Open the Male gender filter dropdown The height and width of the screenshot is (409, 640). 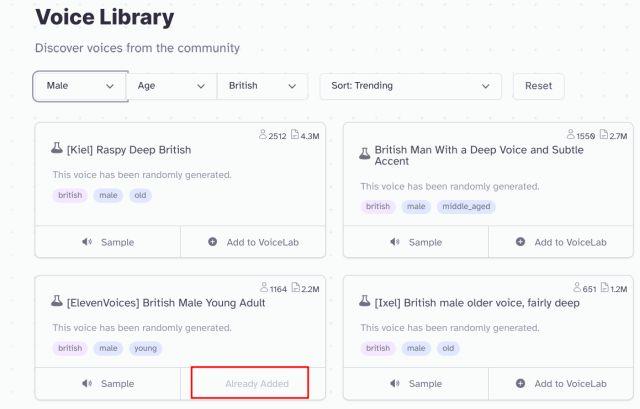[x=80, y=86]
